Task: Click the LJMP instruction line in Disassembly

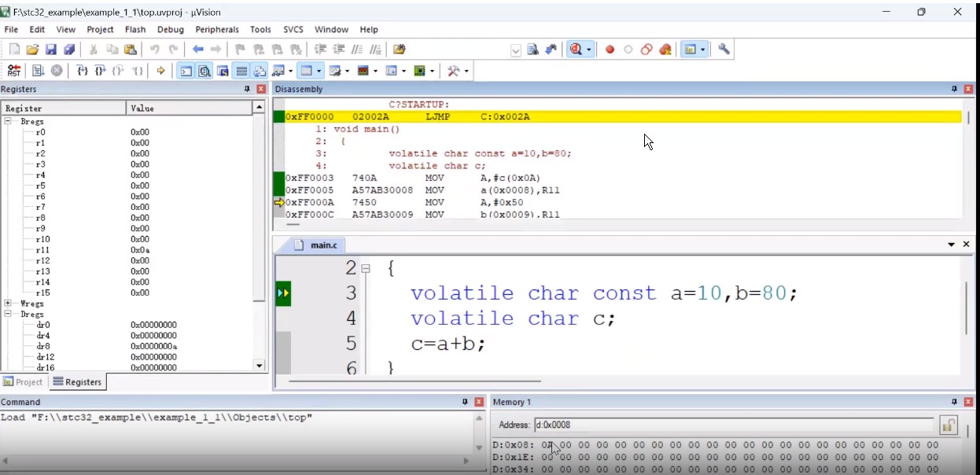Action: pos(621,116)
